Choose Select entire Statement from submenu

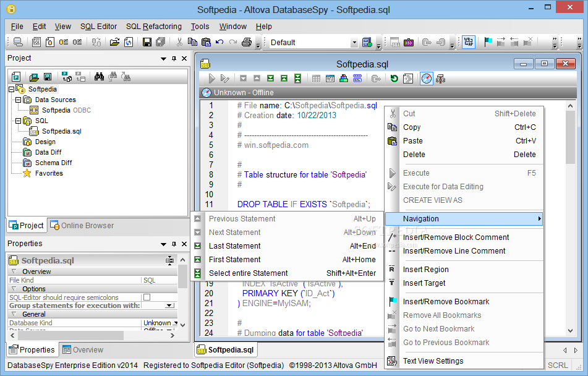point(287,273)
